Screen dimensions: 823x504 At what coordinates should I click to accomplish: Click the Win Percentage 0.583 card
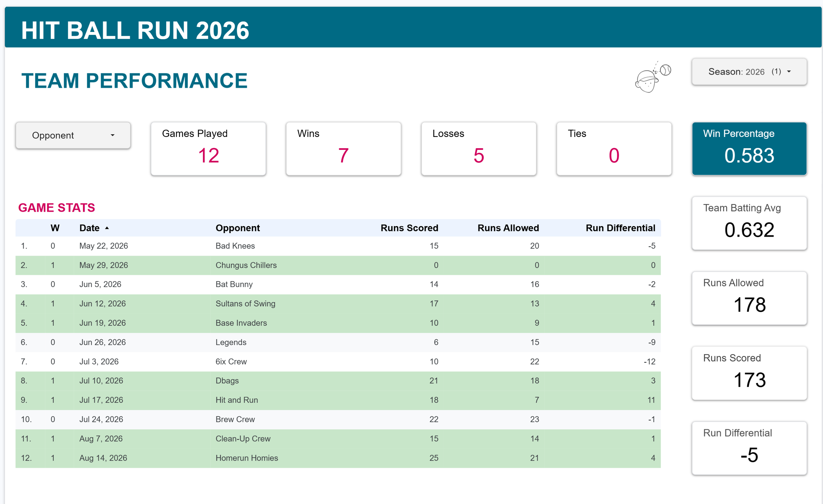(x=749, y=148)
